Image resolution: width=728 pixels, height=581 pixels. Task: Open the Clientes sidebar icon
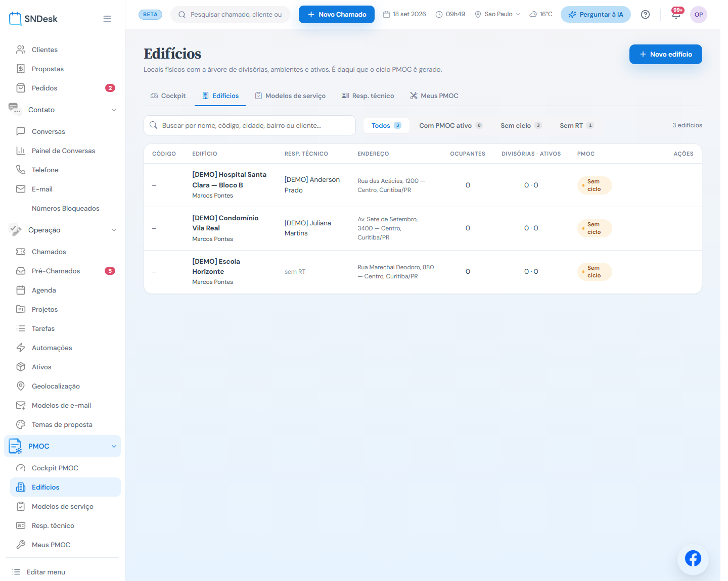(x=21, y=50)
